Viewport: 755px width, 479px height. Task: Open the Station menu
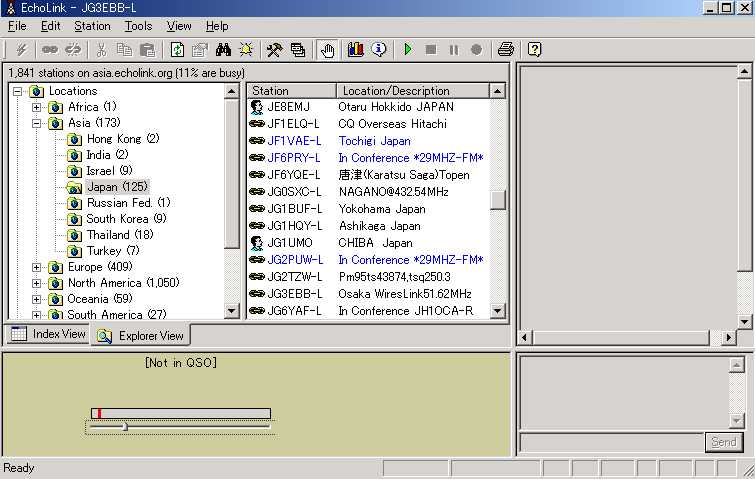(92, 26)
